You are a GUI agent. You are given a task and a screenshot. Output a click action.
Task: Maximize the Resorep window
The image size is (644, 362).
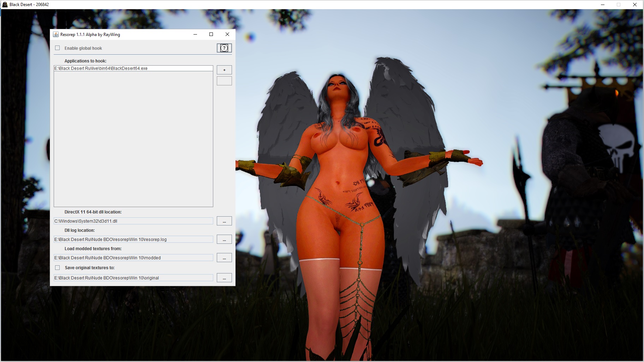pos(211,34)
